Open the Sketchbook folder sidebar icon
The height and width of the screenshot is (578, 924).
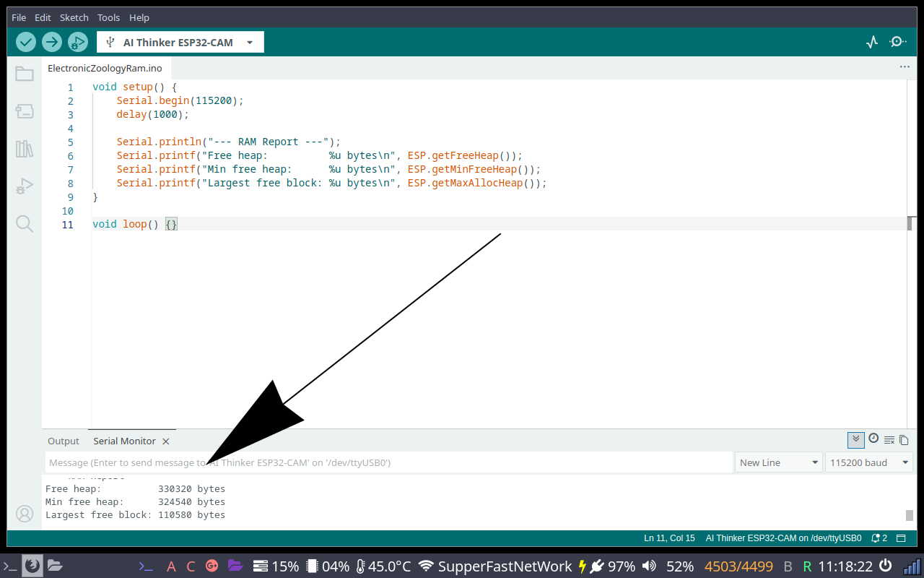click(x=25, y=74)
